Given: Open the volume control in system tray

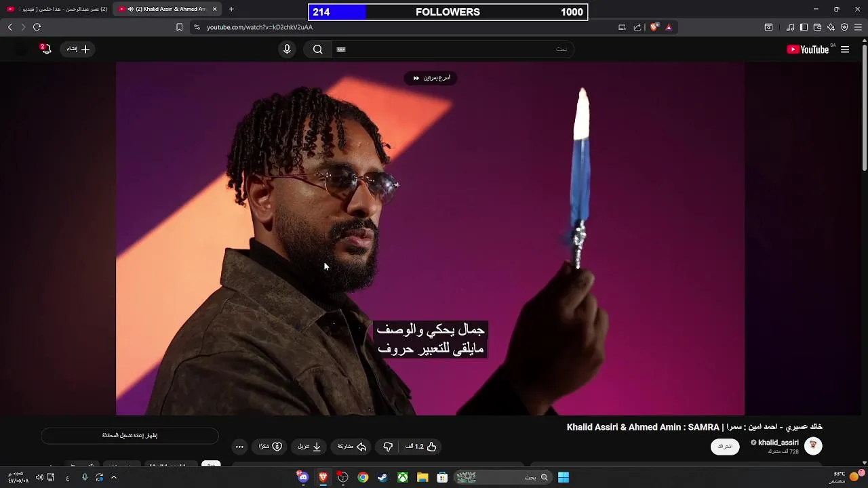Looking at the screenshot, I should tap(39, 477).
